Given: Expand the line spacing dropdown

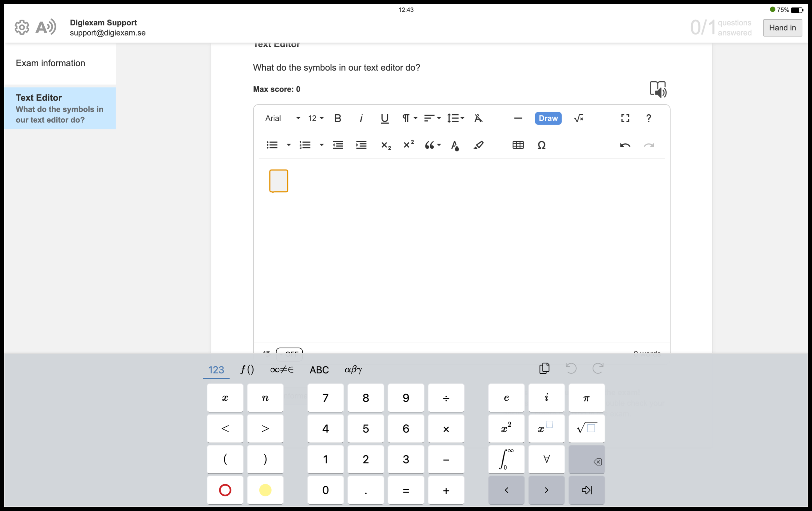Looking at the screenshot, I should (456, 118).
